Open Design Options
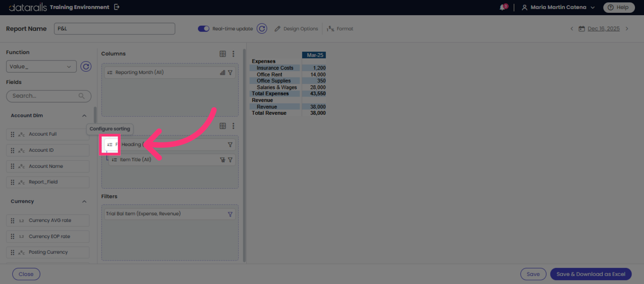Viewport: 644px width, 284px height. coord(296,29)
